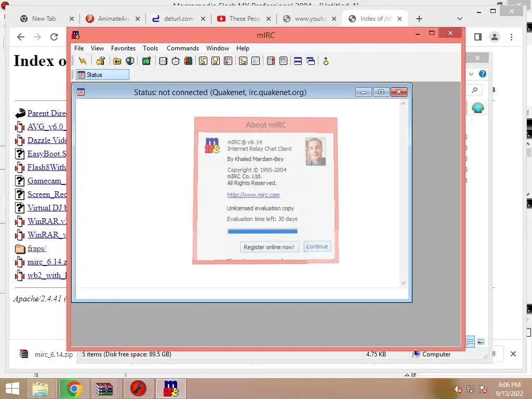Viewport: 532px width, 399px height.
Task: Open the mIRC Window menu
Action: pos(218,48)
